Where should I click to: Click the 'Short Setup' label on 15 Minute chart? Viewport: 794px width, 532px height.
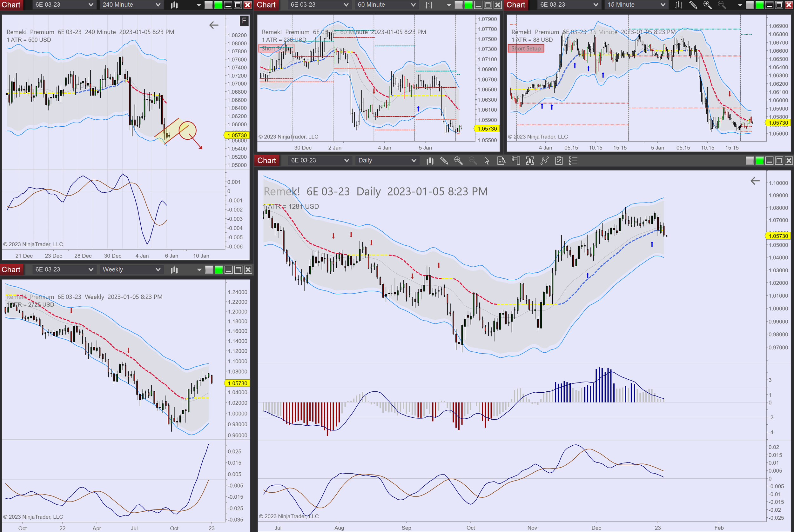(x=526, y=49)
